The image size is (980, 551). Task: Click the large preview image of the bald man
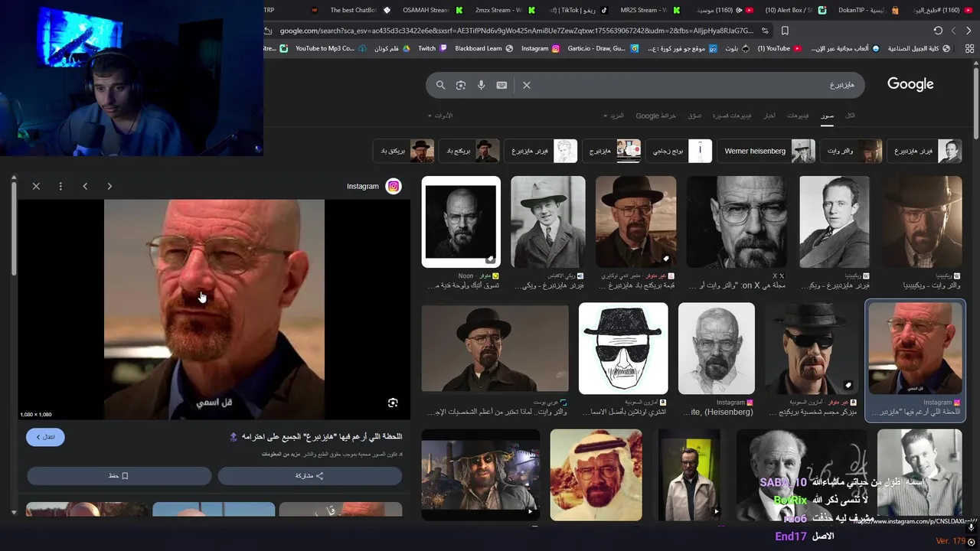pos(214,310)
